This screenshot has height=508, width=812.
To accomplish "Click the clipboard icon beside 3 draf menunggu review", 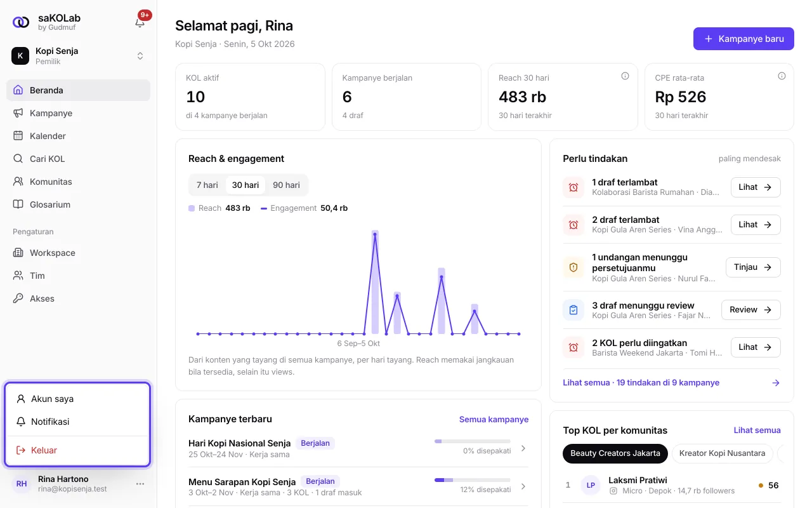I will pyautogui.click(x=573, y=310).
